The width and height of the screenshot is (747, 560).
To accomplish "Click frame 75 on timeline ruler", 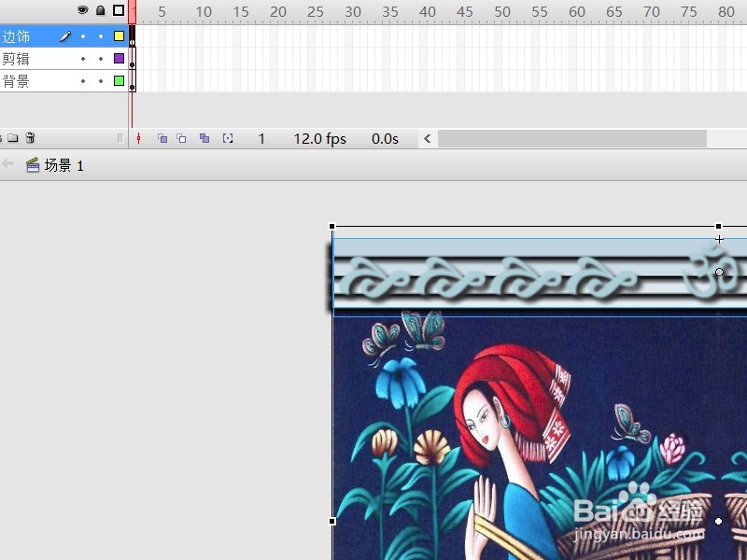I will 689,11.
